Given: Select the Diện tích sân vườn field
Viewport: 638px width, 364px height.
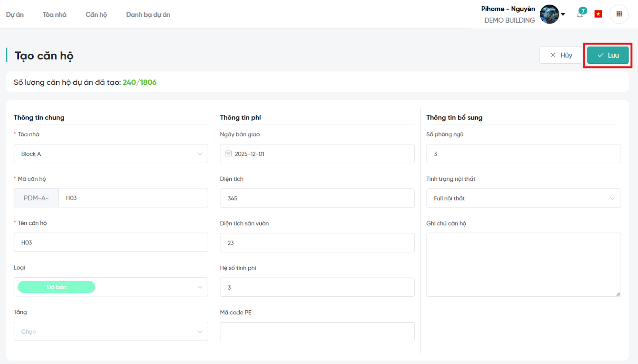Looking at the screenshot, I should coord(317,243).
